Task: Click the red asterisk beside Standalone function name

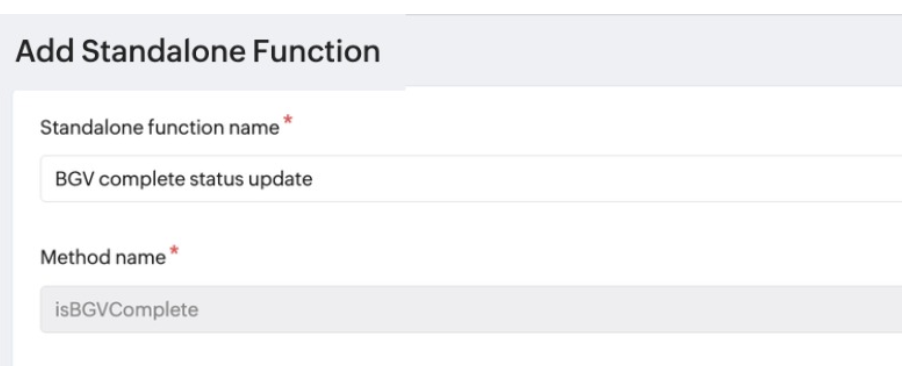Action: [x=288, y=121]
